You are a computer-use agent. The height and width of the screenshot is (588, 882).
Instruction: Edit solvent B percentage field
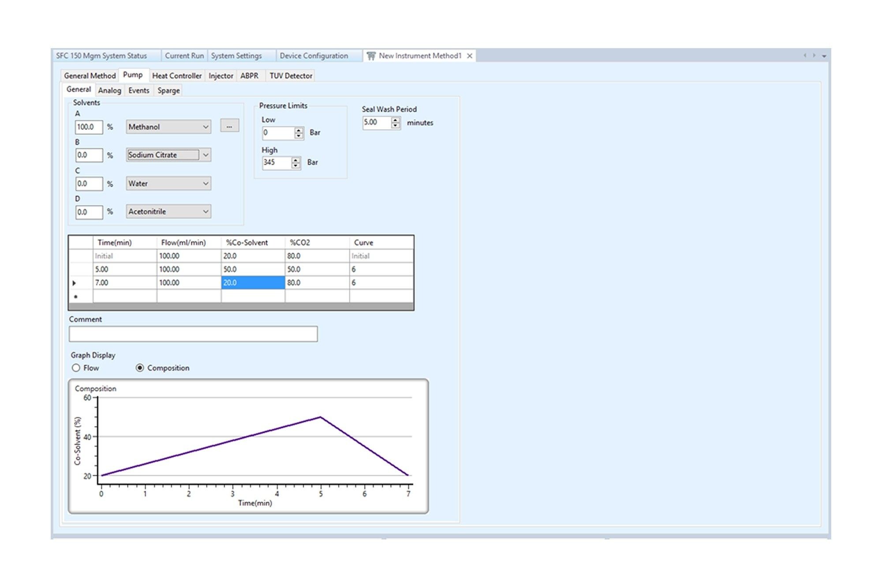click(89, 155)
